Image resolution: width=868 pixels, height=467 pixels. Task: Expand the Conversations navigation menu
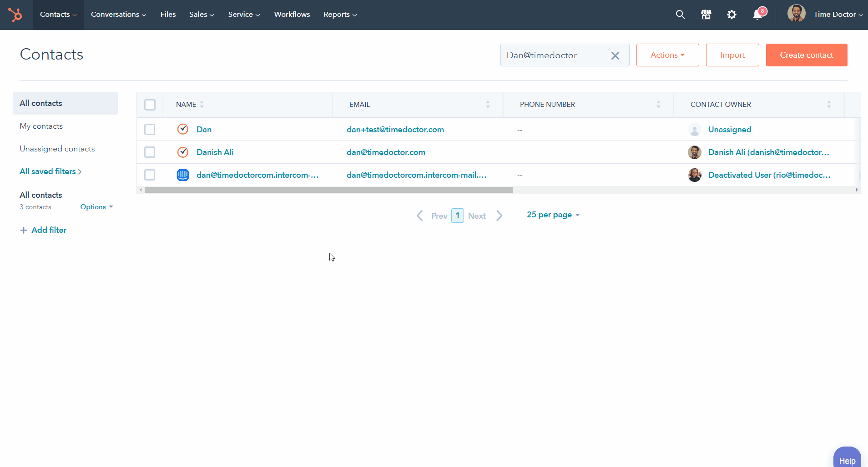coord(118,15)
